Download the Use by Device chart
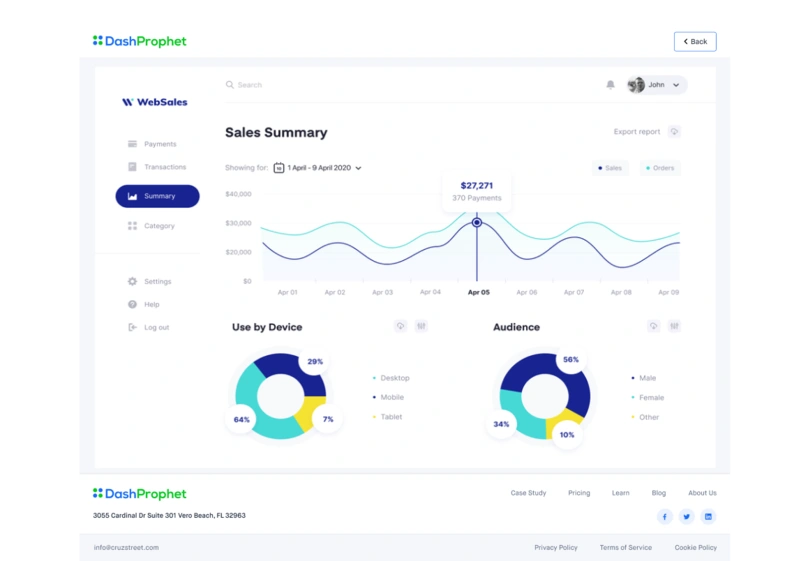This screenshot has height=561, width=808. click(400, 326)
